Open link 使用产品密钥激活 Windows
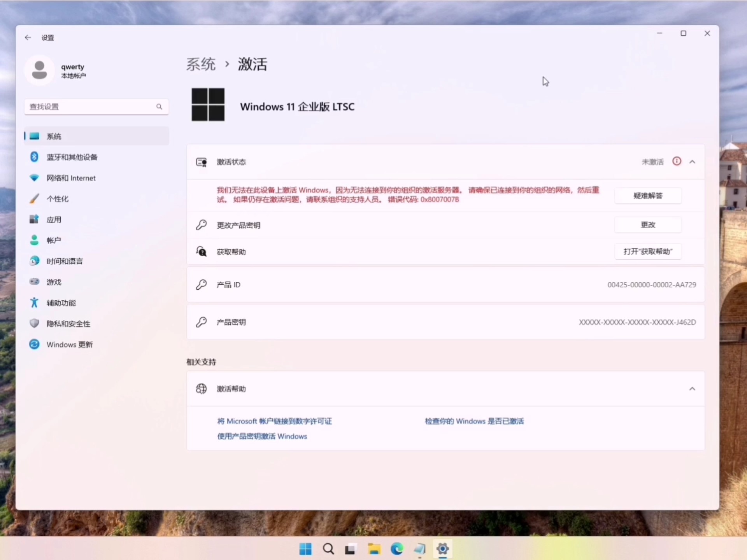Viewport: 747px width, 560px height. (262, 436)
